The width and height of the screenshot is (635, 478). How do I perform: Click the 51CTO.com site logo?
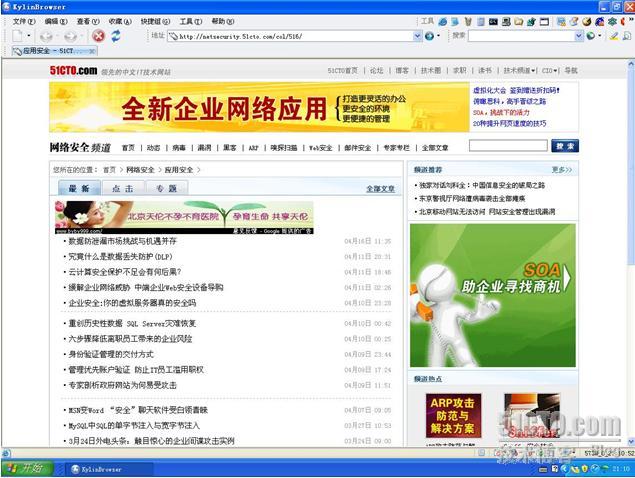pyautogui.click(x=74, y=70)
